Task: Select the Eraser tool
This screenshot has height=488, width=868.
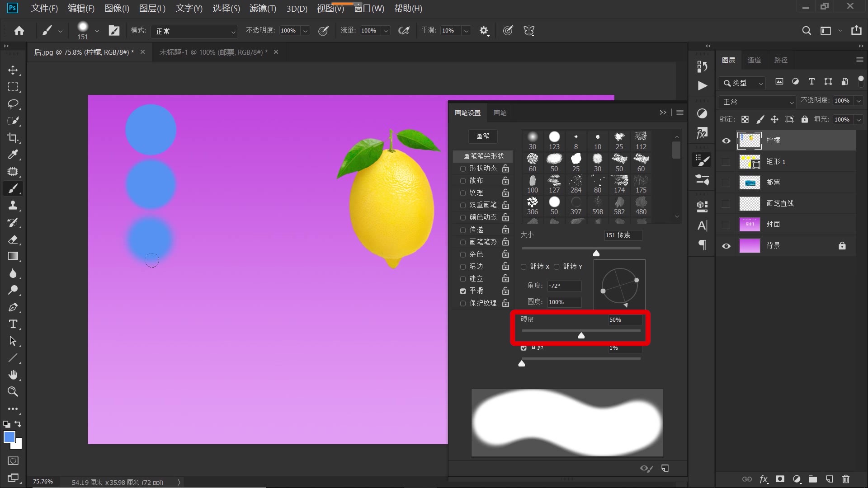Action: tap(13, 239)
